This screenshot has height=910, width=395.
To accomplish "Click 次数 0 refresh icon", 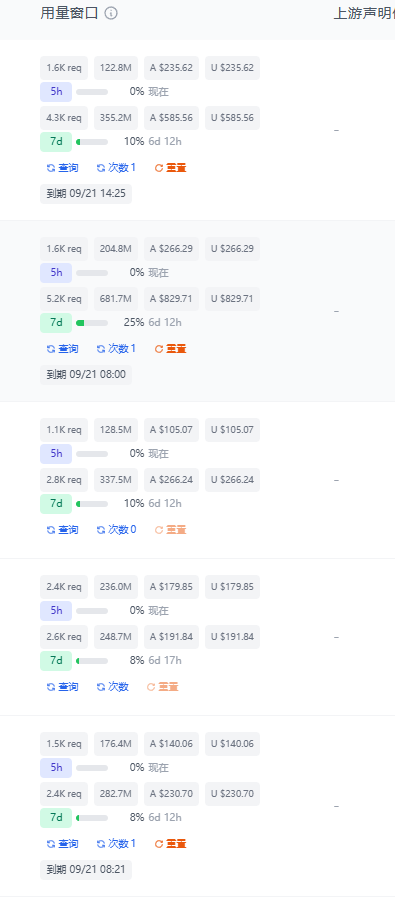I will coord(101,530).
